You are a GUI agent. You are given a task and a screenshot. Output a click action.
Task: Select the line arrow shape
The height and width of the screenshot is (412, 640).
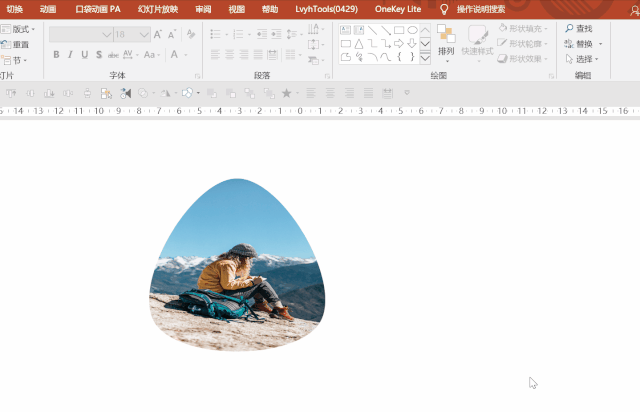pyautogui.click(x=386, y=30)
